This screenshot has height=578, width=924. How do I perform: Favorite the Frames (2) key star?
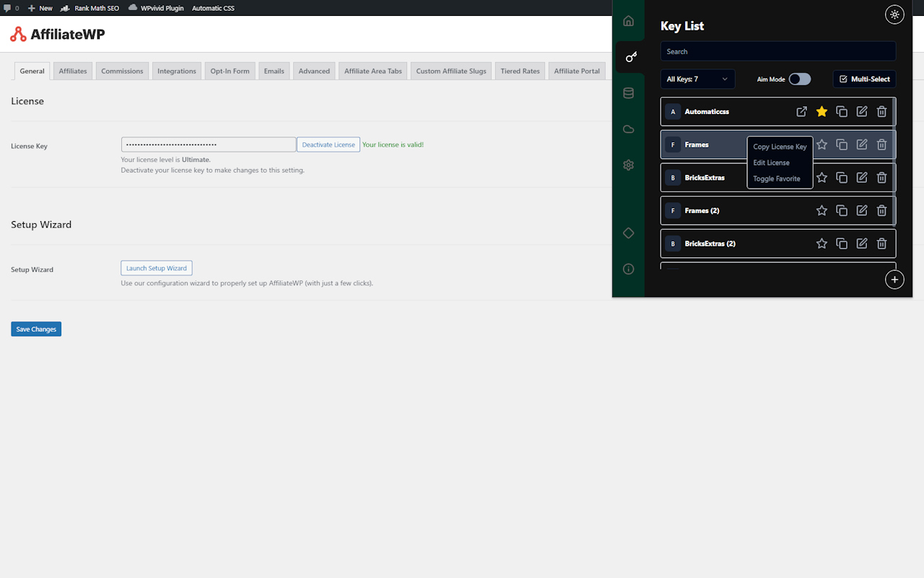821,210
